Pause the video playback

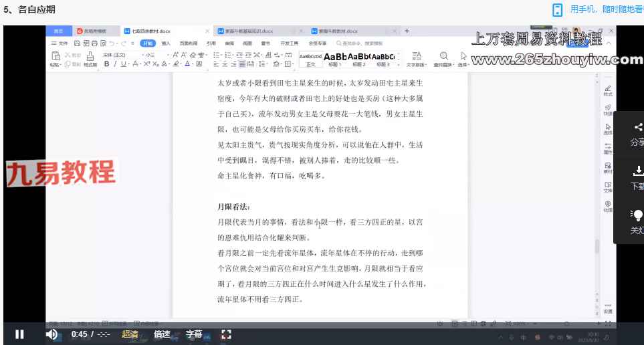coord(19,334)
